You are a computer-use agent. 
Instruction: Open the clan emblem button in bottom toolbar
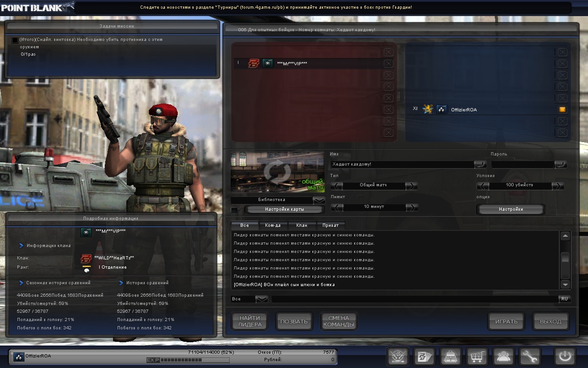[x=398, y=356]
